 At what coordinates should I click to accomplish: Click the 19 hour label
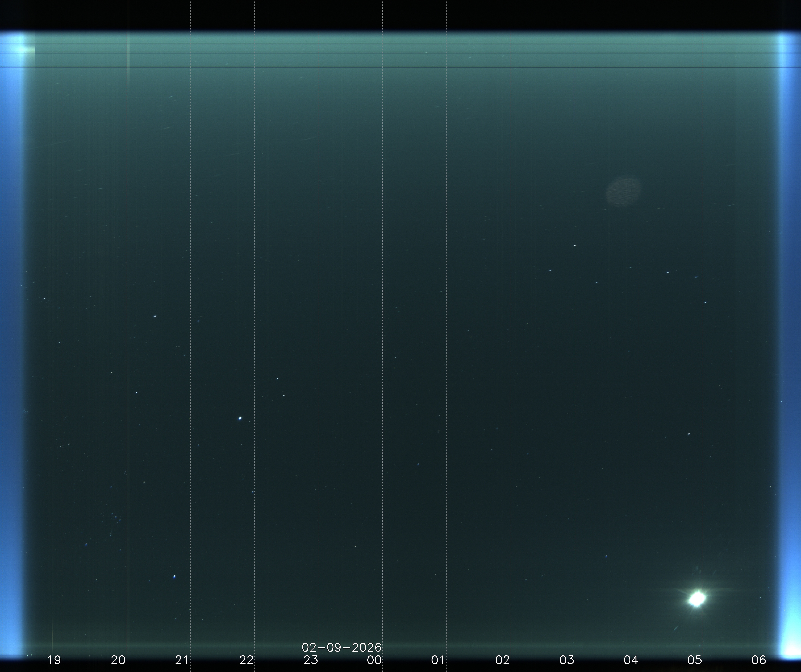click(54, 660)
